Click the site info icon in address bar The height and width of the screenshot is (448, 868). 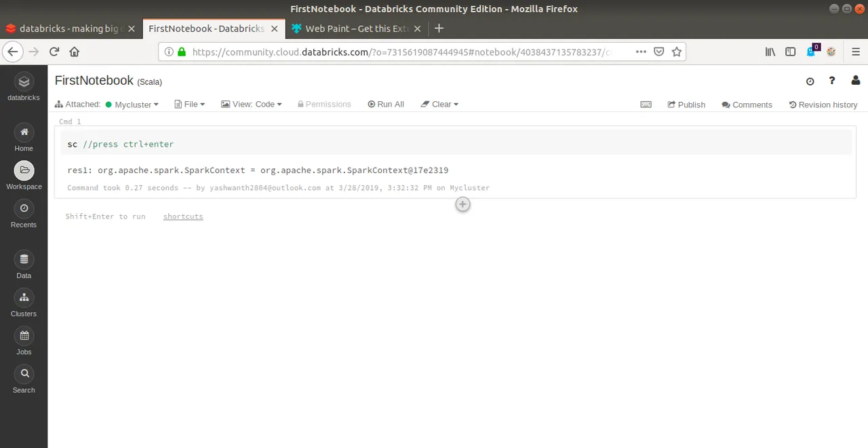click(x=169, y=52)
